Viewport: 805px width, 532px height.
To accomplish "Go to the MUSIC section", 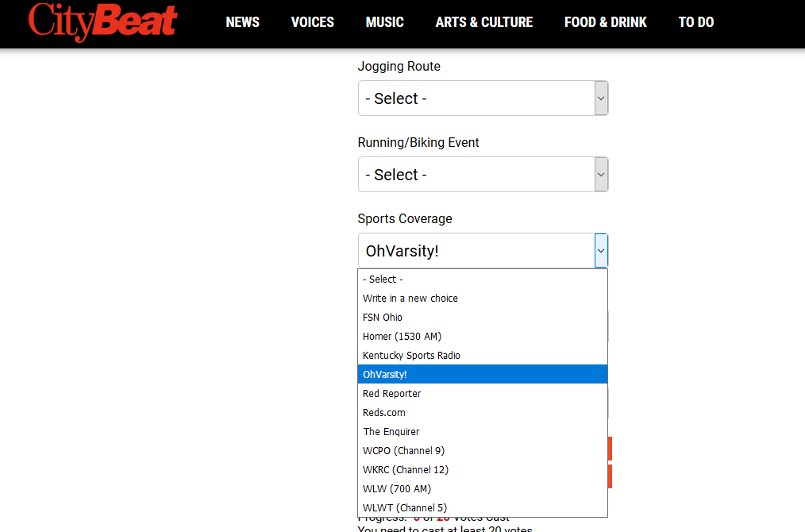I will tap(384, 22).
